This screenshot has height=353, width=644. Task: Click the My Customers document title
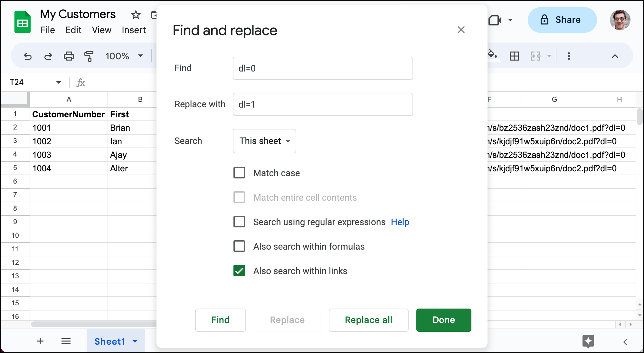coord(78,14)
